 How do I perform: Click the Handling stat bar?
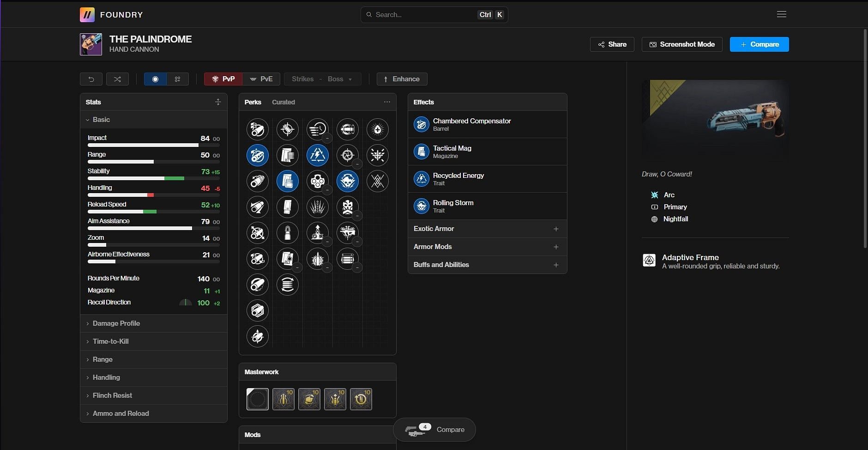point(154,195)
